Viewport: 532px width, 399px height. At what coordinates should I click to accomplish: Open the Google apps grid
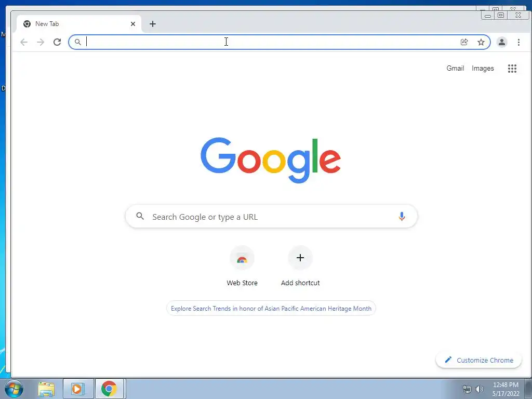(x=512, y=69)
